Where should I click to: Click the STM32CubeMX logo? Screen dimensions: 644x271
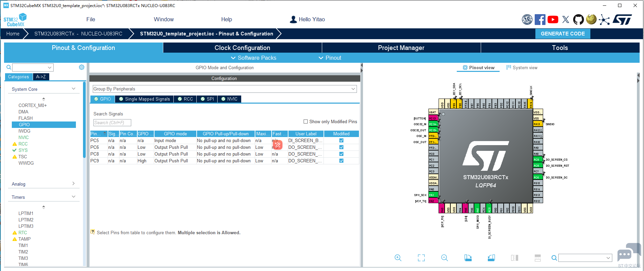tap(15, 20)
